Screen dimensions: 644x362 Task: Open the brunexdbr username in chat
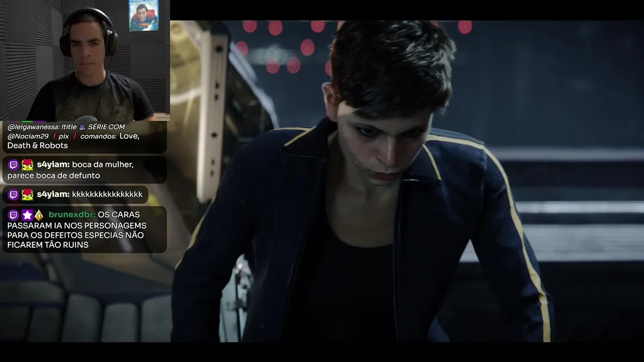tap(72, 215)
